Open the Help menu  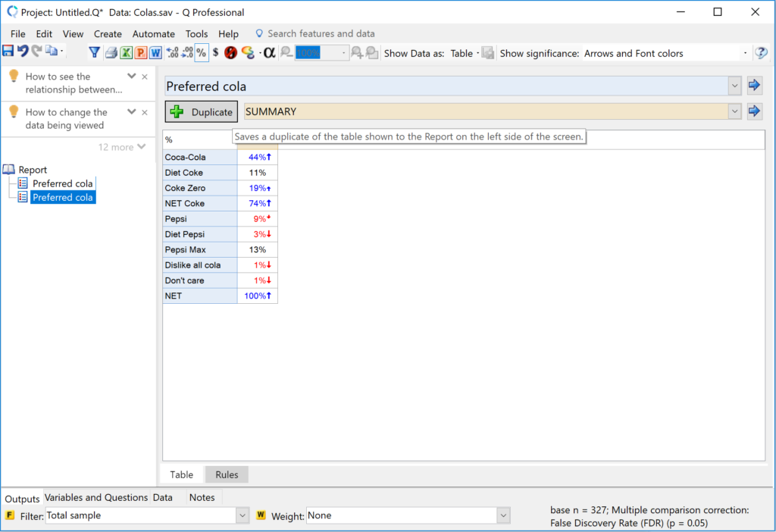[x=228, y=33]
